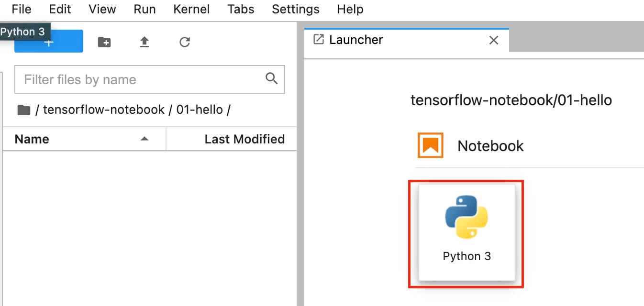Image resolution: width=644 pixels, height=306 pixels.
Task: Click the orange Notebook section icon
Action: click(430, 145)
